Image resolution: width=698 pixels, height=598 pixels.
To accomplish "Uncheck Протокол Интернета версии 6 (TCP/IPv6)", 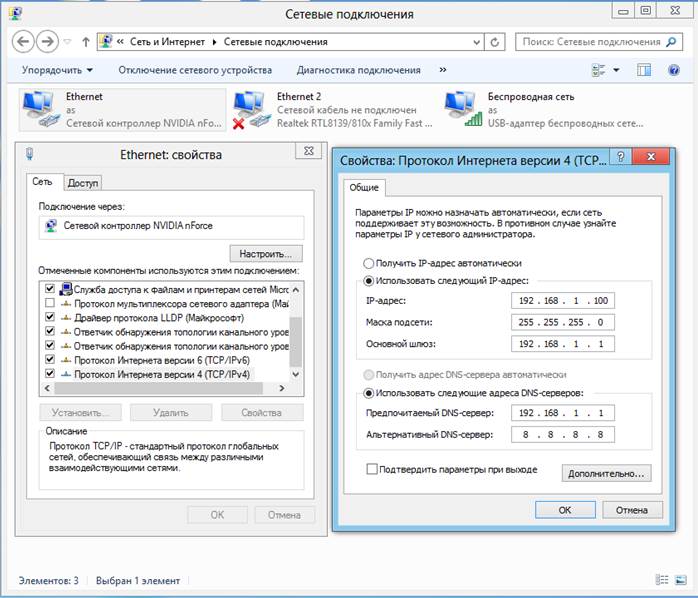I will pos(50,359).
